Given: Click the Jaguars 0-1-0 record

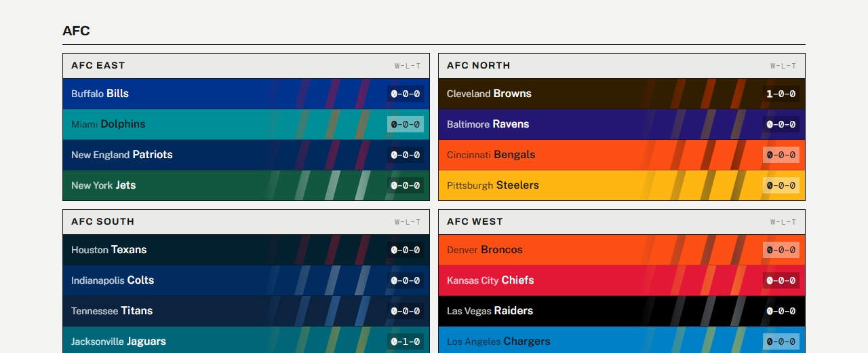Looking at the screenshot, I should 406,341.
